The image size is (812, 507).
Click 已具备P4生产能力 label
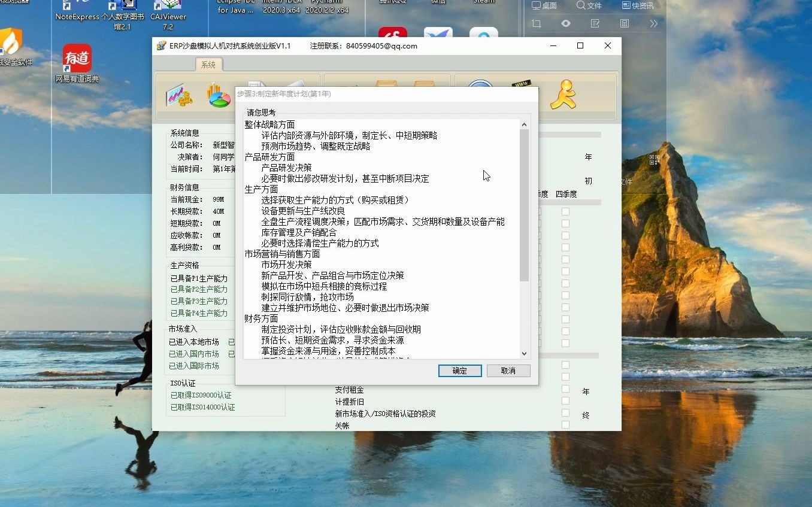click(x=199, y=313)
